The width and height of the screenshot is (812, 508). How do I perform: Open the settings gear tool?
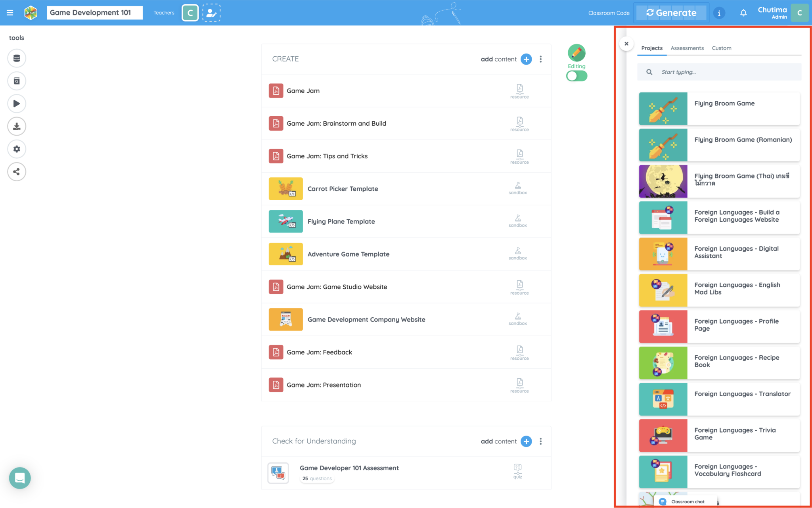pos(16,149)
